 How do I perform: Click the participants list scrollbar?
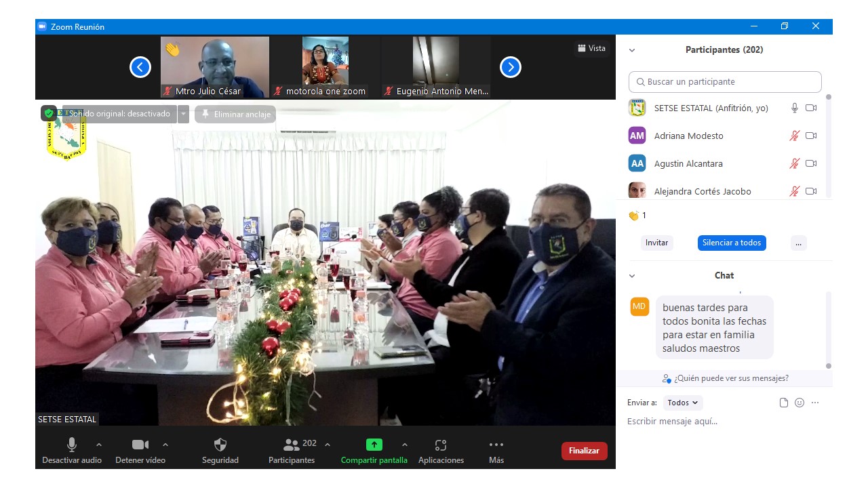828,146
